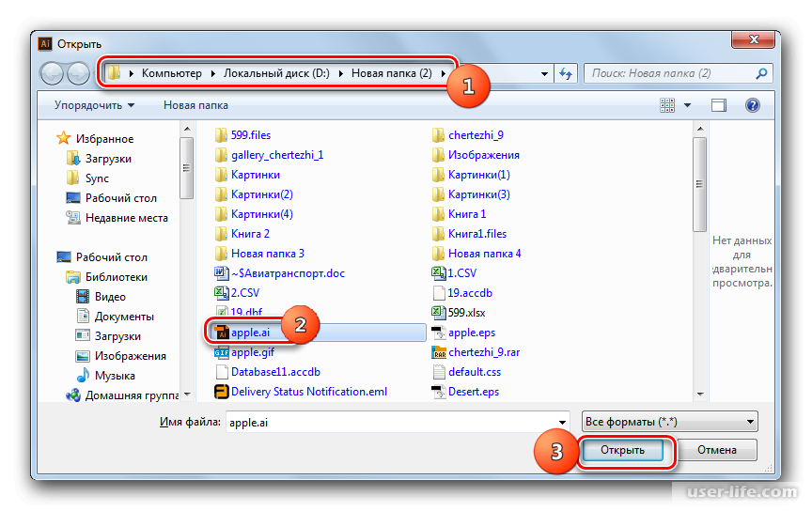This screenshot has height=511, width=812.
Task: Click the file list scroll down arrow
Action: [x=700, y=395]
